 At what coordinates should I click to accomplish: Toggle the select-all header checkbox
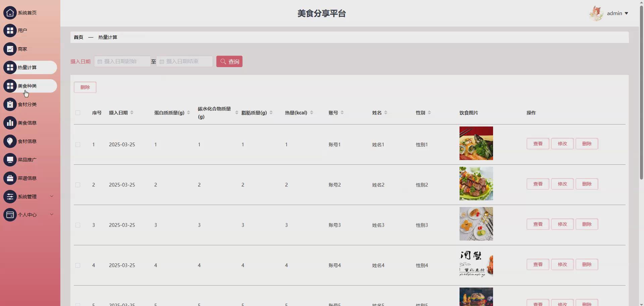(x=78, y=113)
